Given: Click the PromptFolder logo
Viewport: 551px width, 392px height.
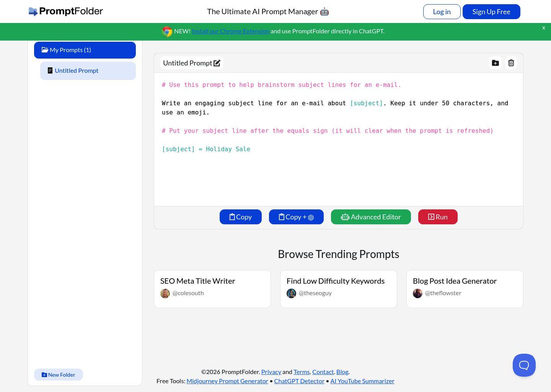Looking at the screenshot, I should click(65, 11).
